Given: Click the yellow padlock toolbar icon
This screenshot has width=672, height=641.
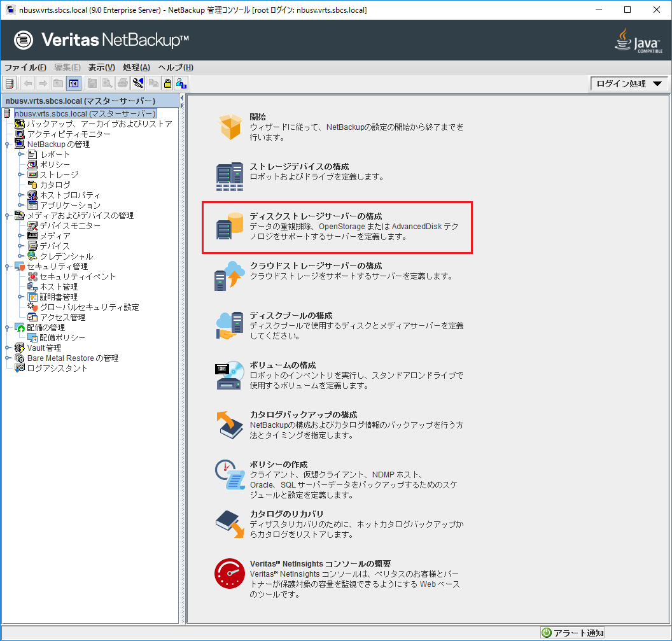Looking at the screenshot, I should coord(167,83).
